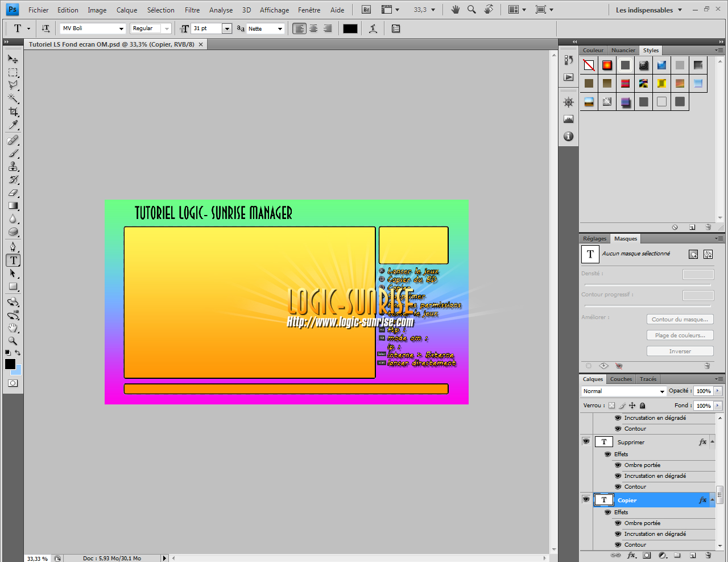This screenshot has width=728, height=562.
Task: Choose the Eyedropper tool
Action: coord(13,125)
